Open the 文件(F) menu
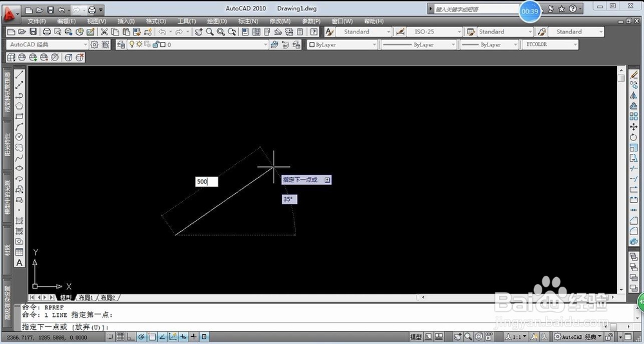The width and height of the screenshot is (644, 344). click(37, 21)
